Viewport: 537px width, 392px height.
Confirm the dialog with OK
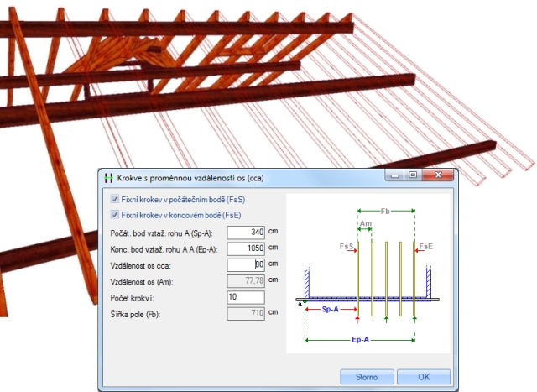[x=424, y=377]
